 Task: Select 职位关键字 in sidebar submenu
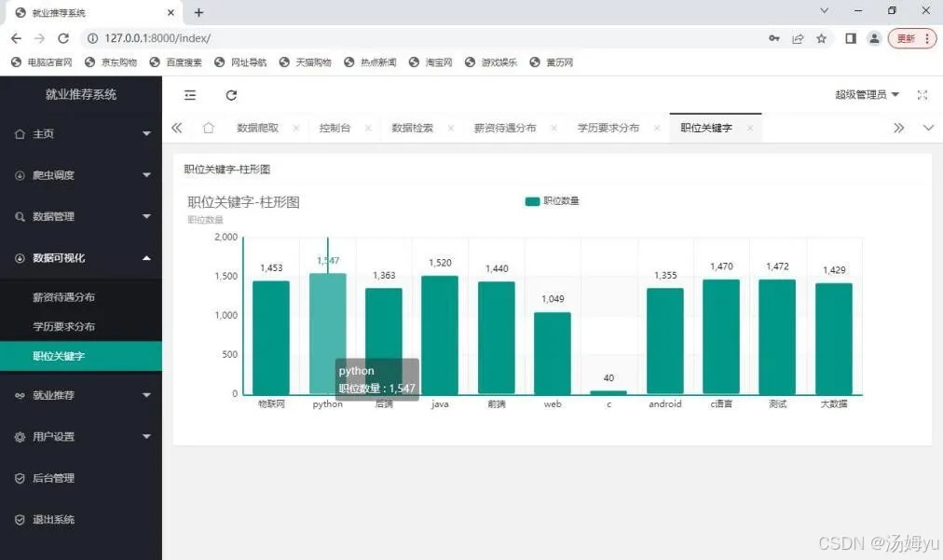click(x=80, y=356)
